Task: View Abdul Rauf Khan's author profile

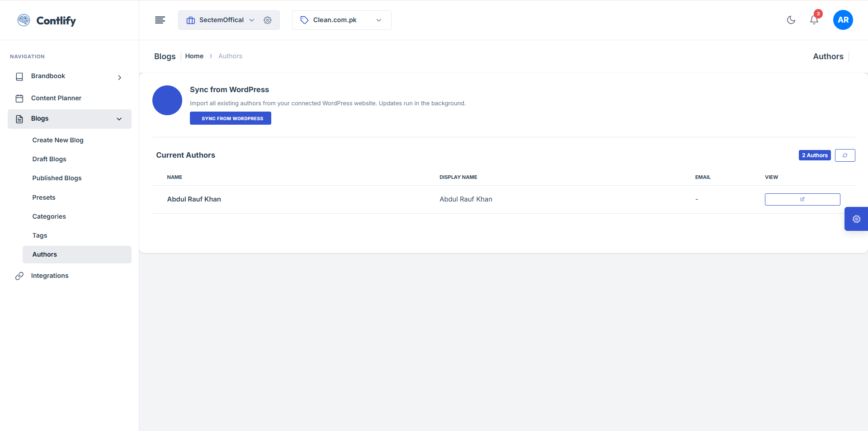Action: pyautogui.click(x=802, y=199)
